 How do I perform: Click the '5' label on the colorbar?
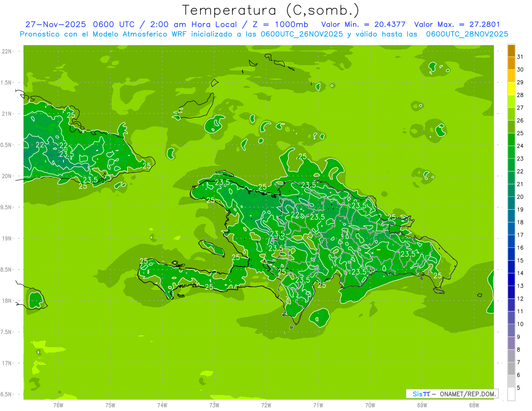[x=519, y=388]
